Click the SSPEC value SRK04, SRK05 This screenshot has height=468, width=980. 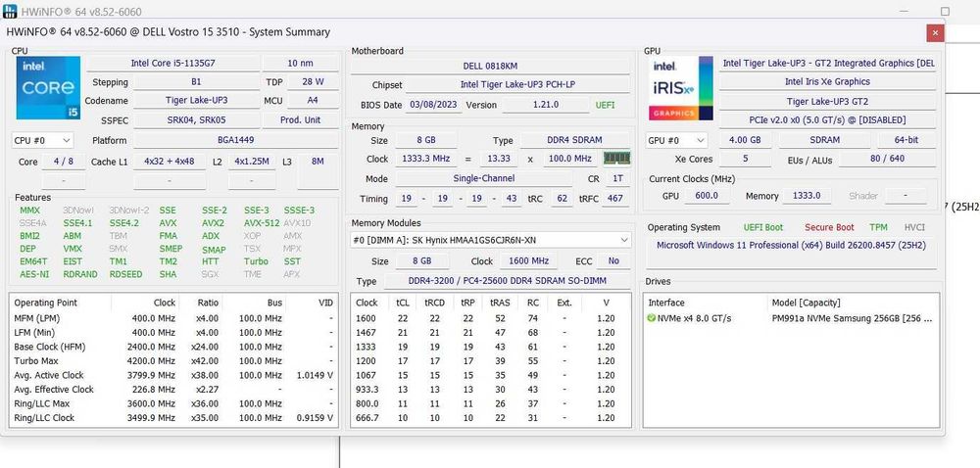coord(196,119)
